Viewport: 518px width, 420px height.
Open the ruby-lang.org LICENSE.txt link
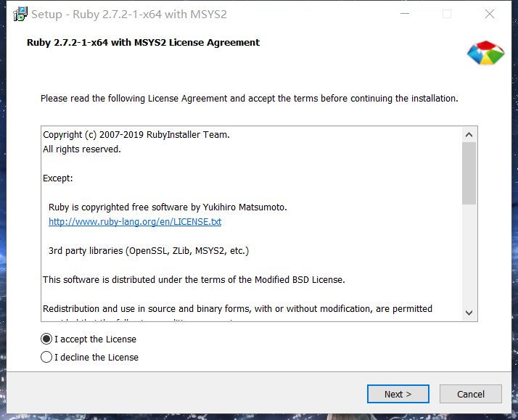(135, 221)
